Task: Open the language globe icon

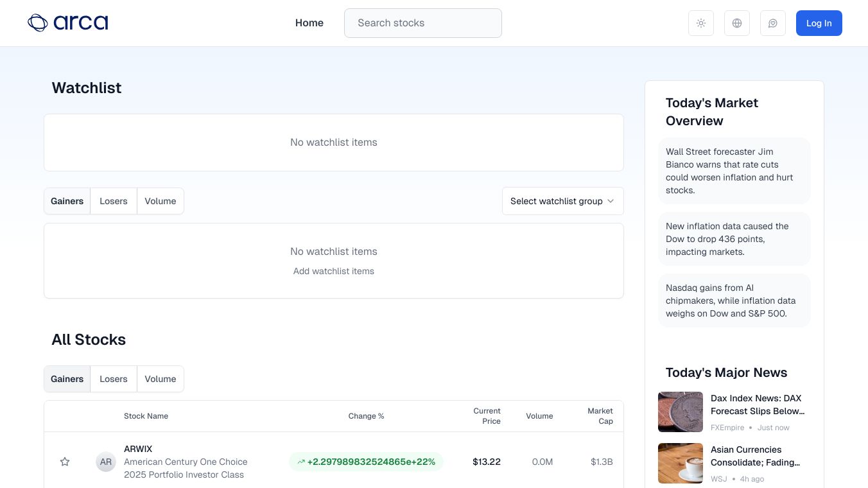Action: [x=737, y=23]
